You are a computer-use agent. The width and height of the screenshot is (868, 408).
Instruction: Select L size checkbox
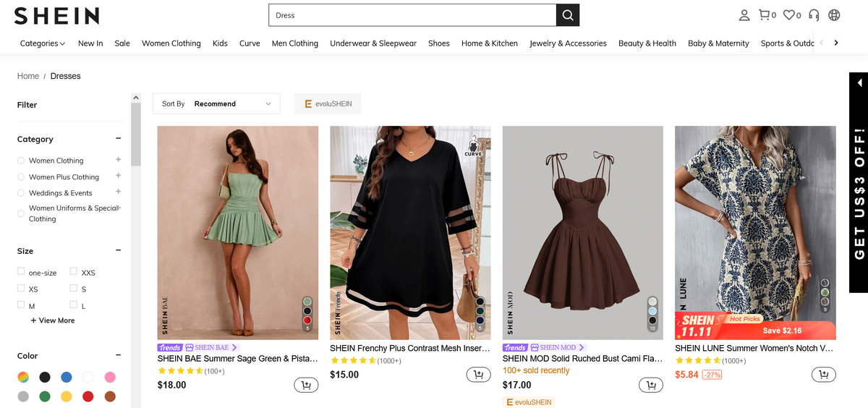[74, 305]
